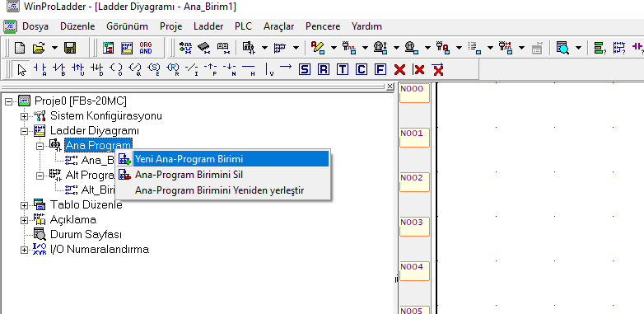
Task: Choose Ana-Program Birimini Sil
Action: (222, 175)
